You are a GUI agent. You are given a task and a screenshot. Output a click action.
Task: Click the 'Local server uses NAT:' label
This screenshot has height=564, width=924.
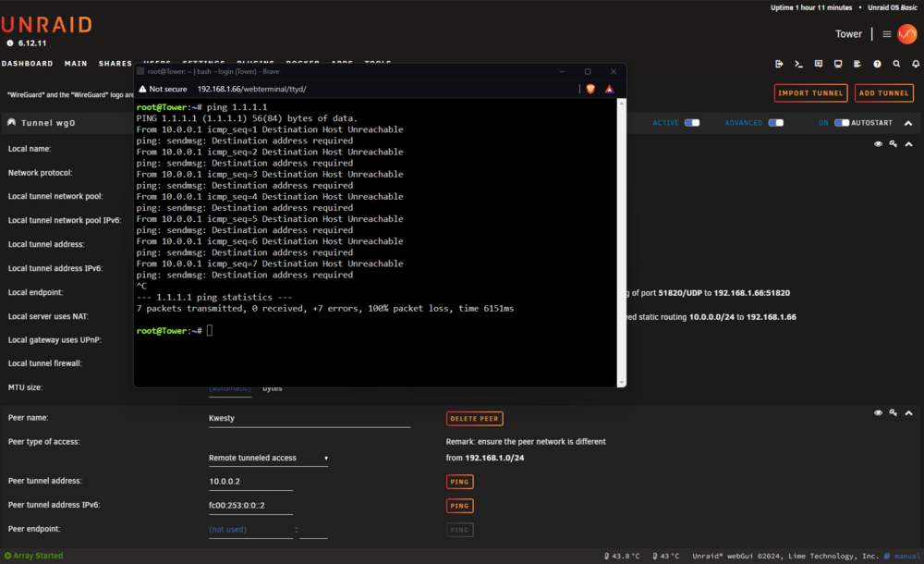click(x=48, y=317)
